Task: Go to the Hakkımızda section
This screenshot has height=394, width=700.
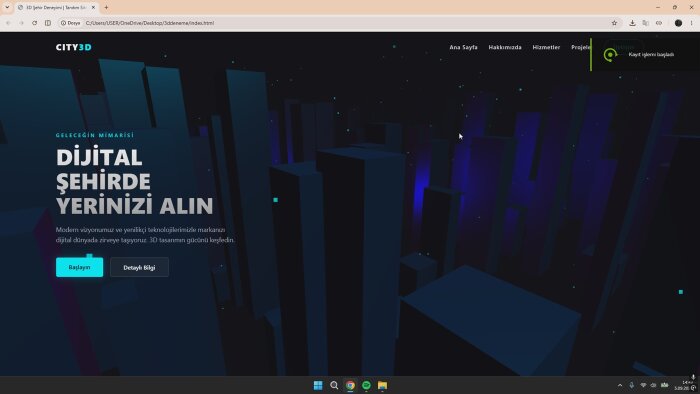Action: pos(504,47)
